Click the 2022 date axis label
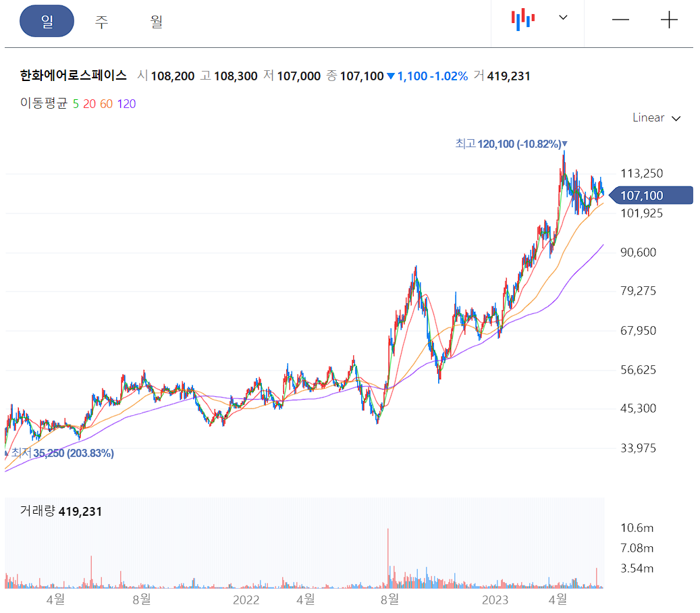 tap(246, 599)
